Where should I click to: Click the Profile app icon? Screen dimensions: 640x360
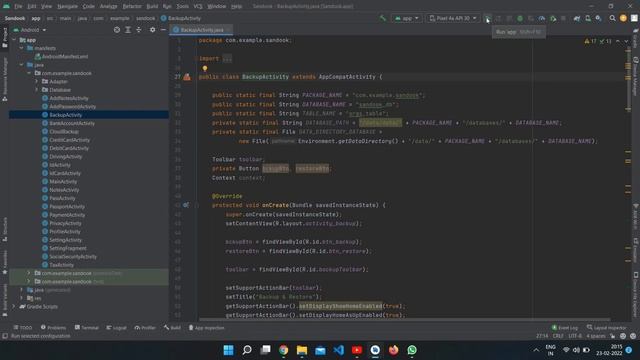(542, 18)
